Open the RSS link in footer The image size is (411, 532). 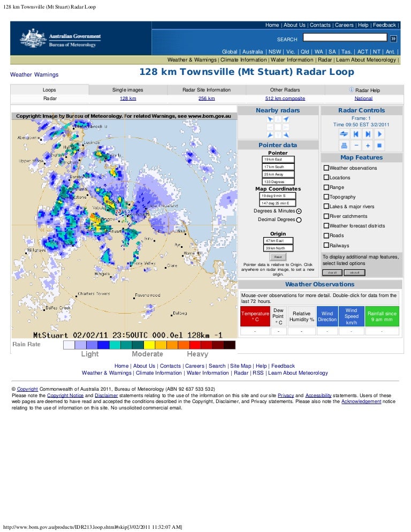[258, 373]
